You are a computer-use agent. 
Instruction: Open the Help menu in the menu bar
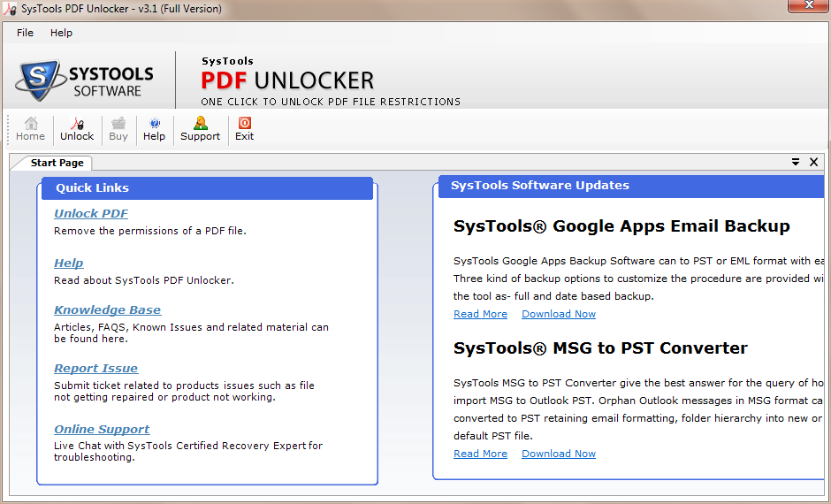(x=62, y=33)
